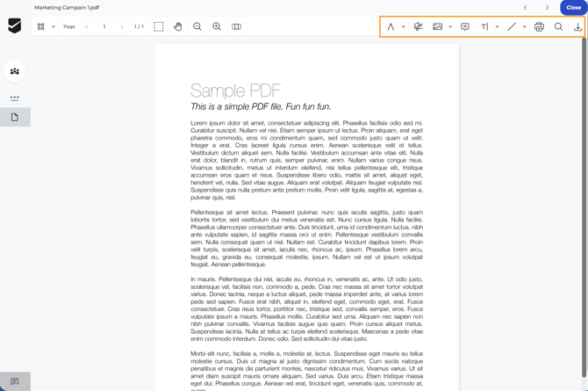Screen dimensions: 588x391
Task: Click the blue Close button
Action: [x=573, y=7]
